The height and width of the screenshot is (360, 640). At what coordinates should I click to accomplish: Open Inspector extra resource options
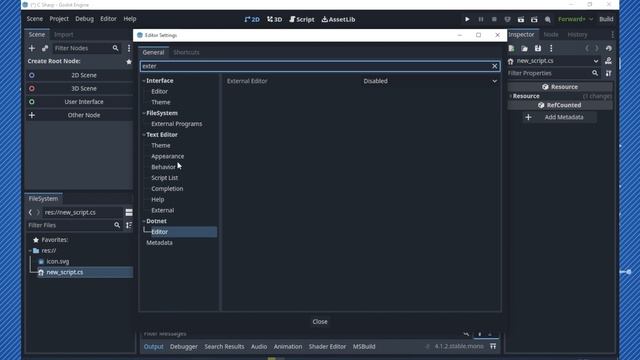click(551, 48)
